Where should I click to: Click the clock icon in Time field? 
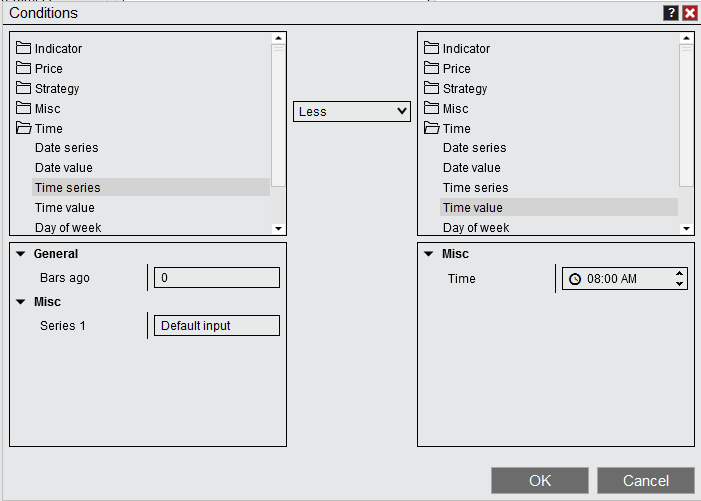(x=574, y=279)
